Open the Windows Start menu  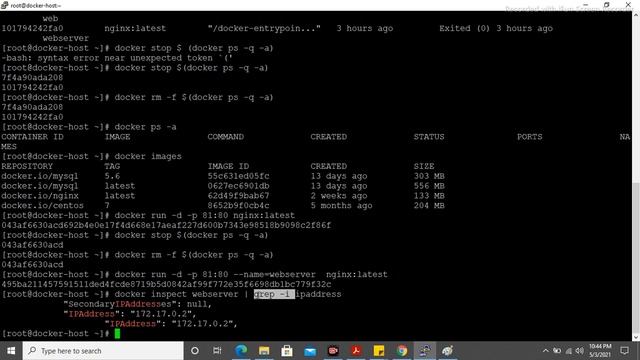(x=11, y=351)
